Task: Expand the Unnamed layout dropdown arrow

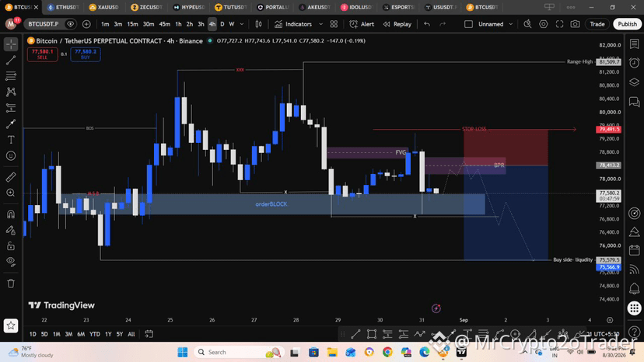Action: pyautogui.click(x=511, y=24)
